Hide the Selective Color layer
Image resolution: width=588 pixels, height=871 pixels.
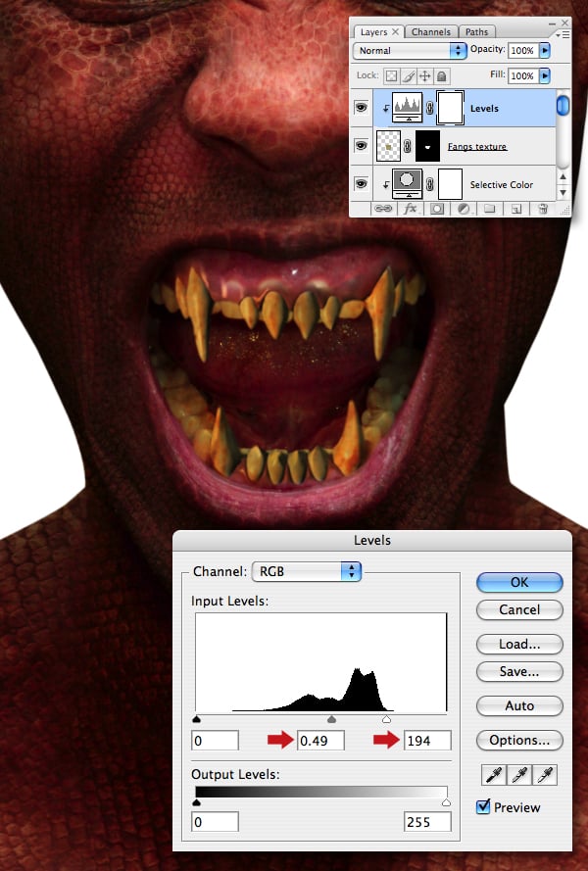click(x=362, y=183)
